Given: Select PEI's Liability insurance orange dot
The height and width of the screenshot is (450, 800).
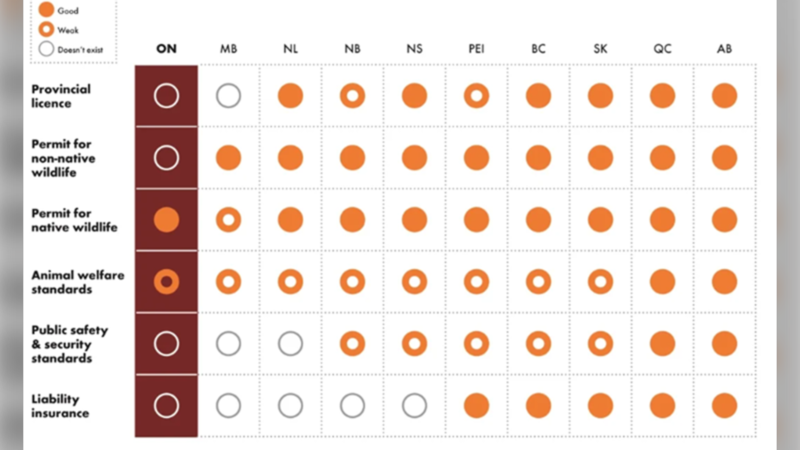Looking at the screenshot, I should tap(476, 405).
